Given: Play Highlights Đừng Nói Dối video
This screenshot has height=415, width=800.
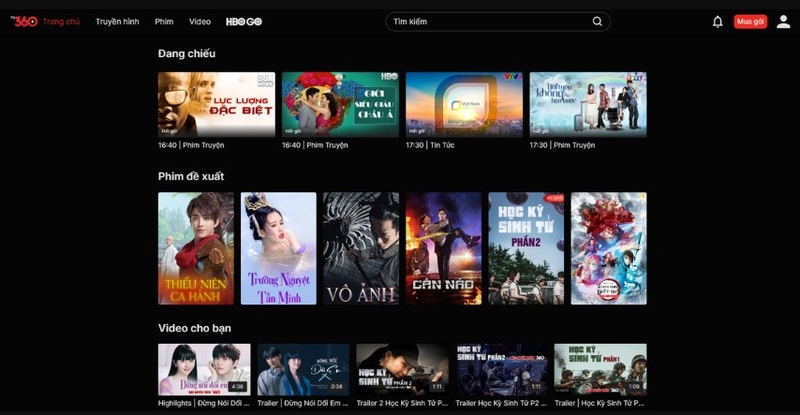Looking at the screenshot, I should pyautogui.click(x=204, y=370).
